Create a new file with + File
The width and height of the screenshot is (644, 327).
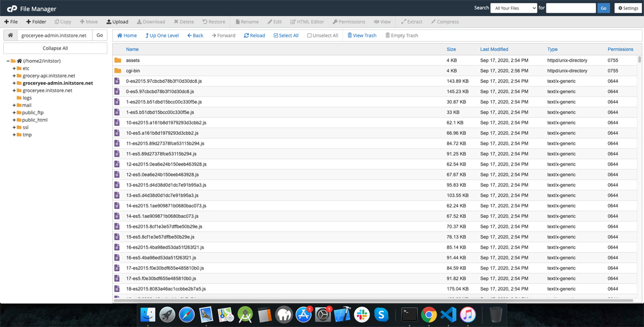[x=11, y=22]
